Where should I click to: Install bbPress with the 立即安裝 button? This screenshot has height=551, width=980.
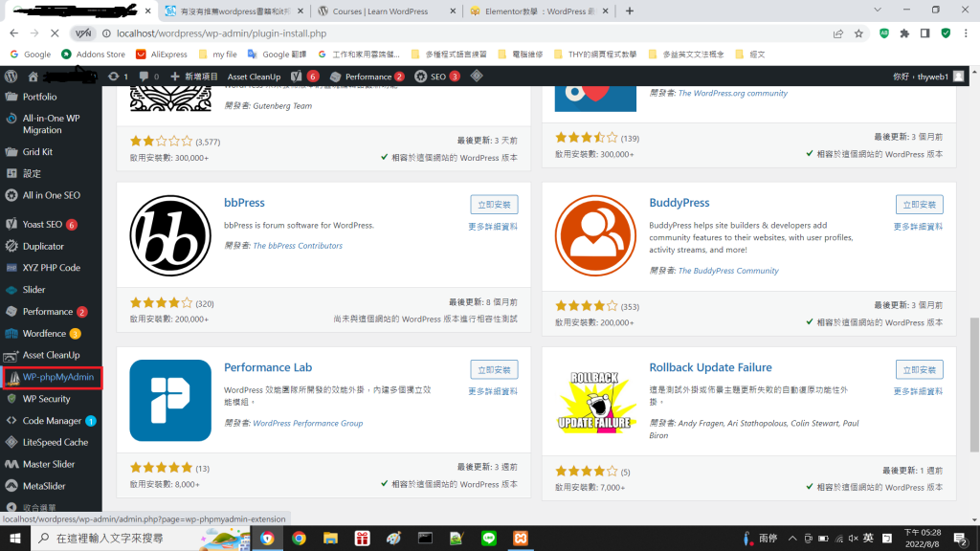(x=494, y=205)
